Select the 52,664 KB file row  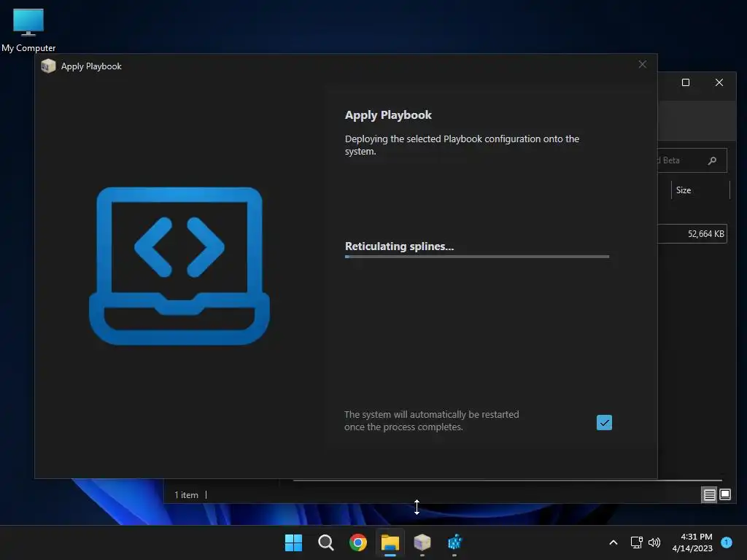pyautogui.click(x=692, y=234)
